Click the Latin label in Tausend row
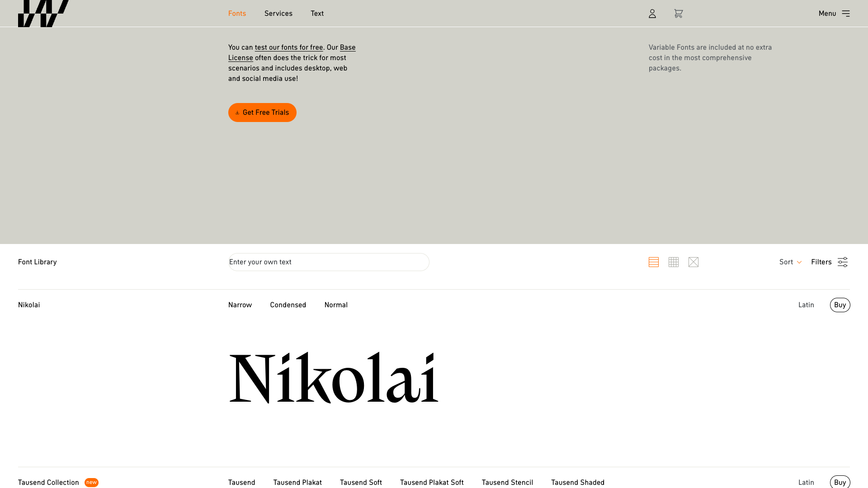 coord(806,483)
